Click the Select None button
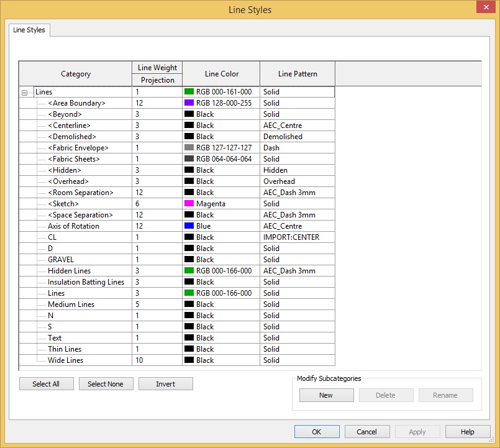500x448 pixels. pos(106,383)
